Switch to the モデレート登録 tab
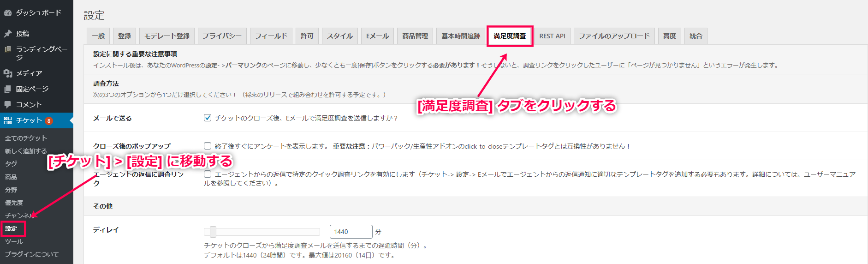868x264 pixels. (x=167, y=36)
